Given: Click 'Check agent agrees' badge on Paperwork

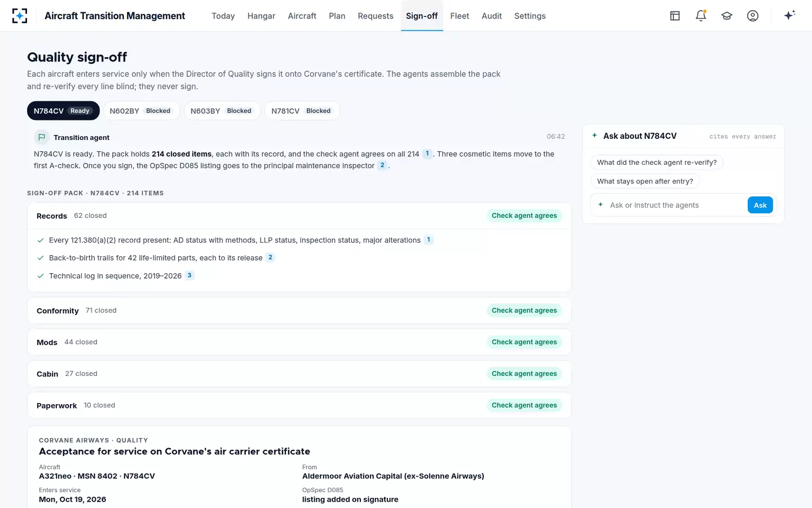Looking at the screenshot, I should coord(524,405).
